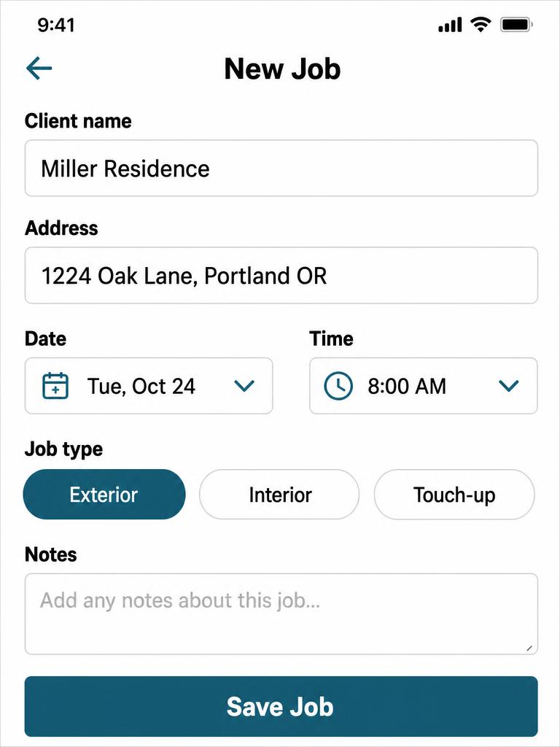
Task: Tap the Client name label
Action: click(78, 121)
